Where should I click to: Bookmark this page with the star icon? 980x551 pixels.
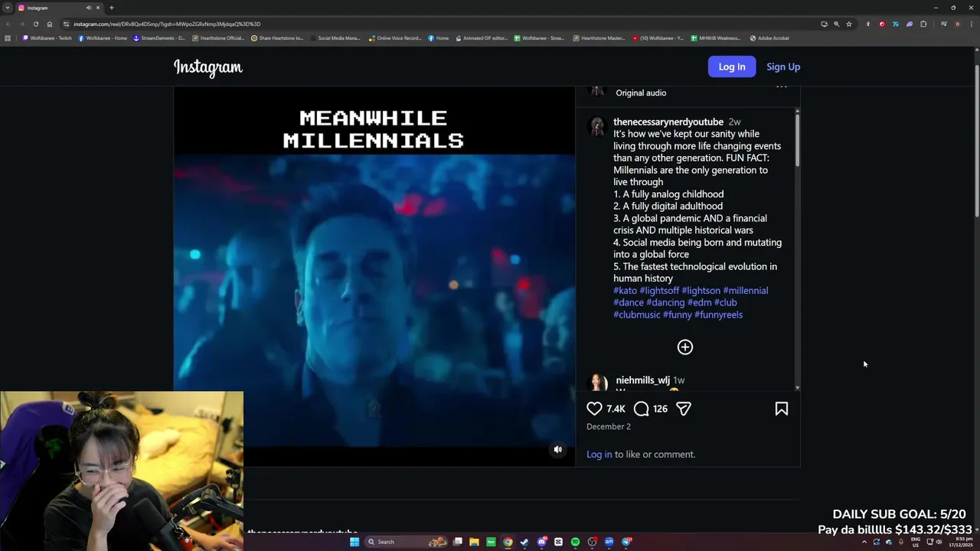point(849,24)
